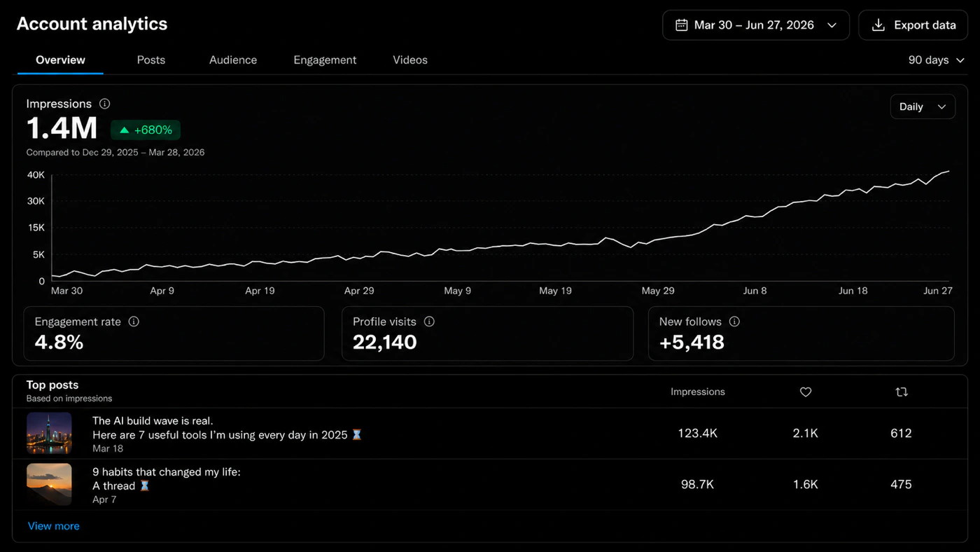980x552 pixels.
Task: Click the Engagement rate info icon
Action: (x=134, y=322)
